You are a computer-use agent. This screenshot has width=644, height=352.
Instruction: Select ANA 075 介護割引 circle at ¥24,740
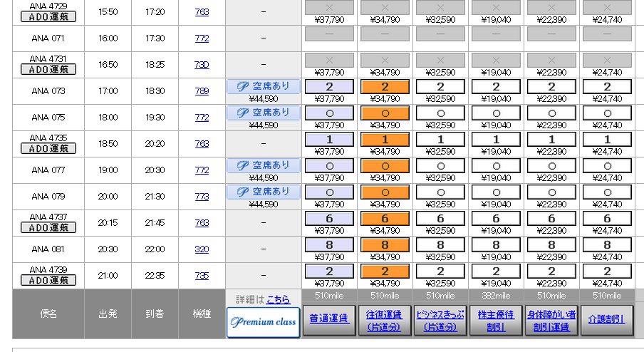607,113
